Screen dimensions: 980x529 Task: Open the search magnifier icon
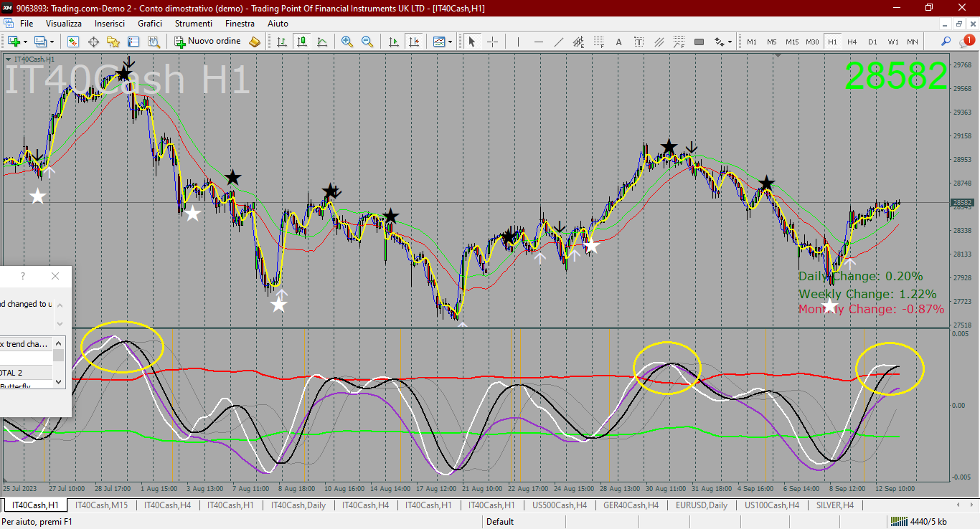click(946, 42)
